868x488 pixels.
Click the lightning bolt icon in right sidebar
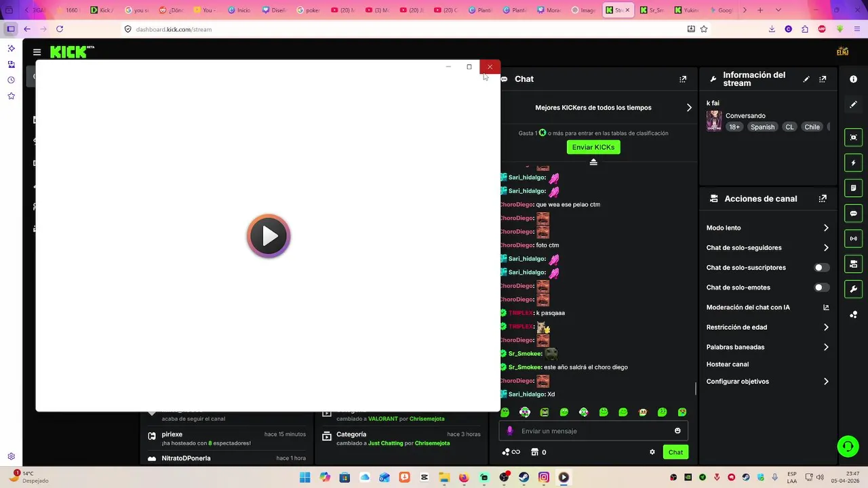point(853,163)
